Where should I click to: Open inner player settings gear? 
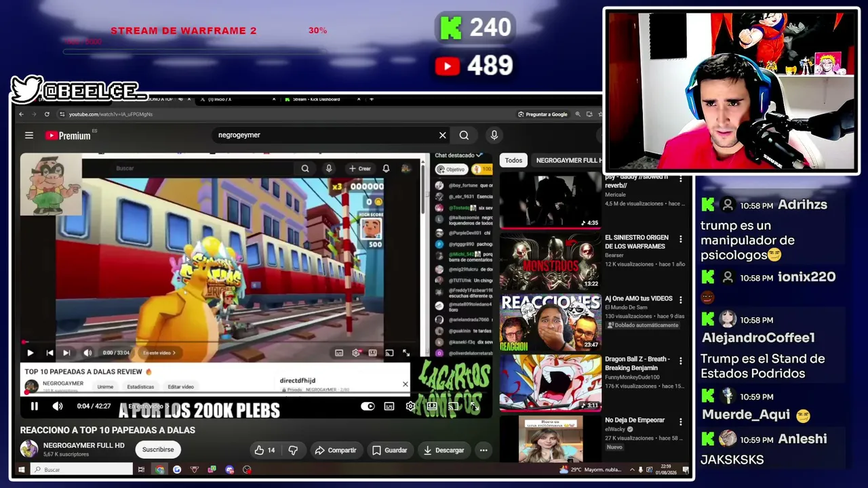click(x=356, y=353)
